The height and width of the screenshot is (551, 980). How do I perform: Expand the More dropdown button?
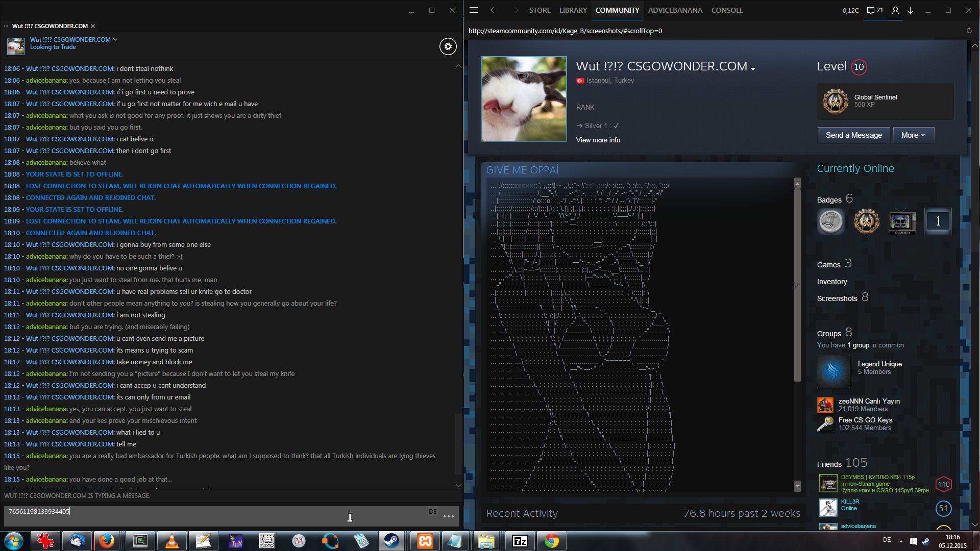coord(913,135)
